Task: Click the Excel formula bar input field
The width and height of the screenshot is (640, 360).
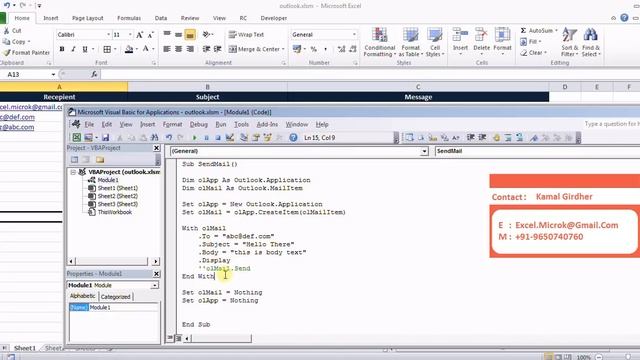Action: coord(371,74)
